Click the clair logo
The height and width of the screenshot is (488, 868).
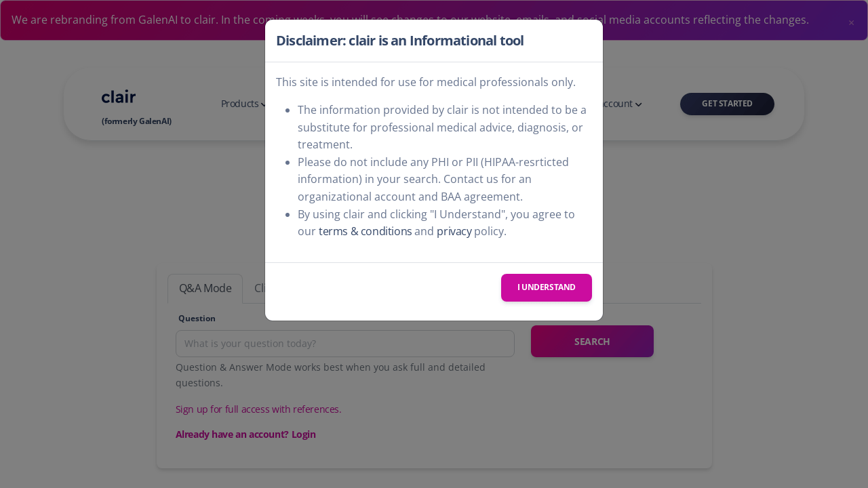(119, 97)
